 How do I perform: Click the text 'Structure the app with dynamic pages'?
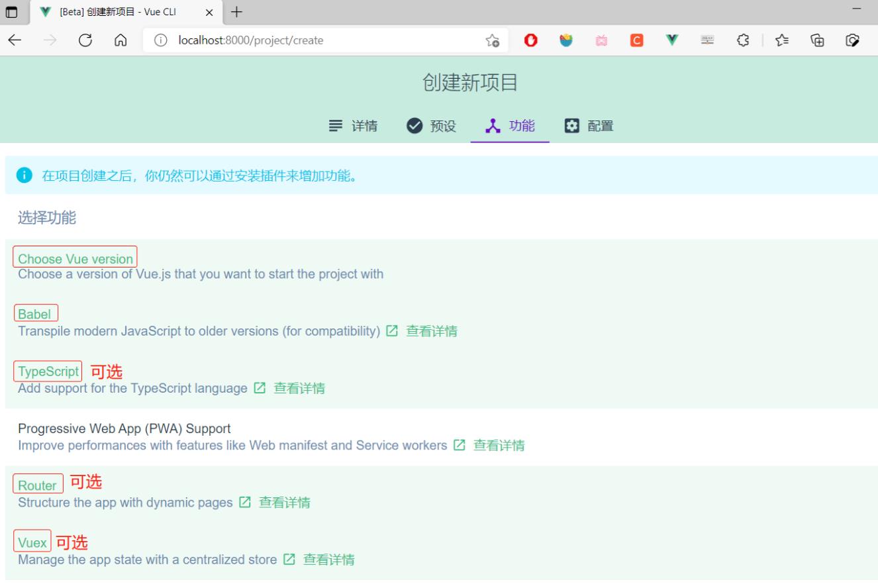click(x=125, y=503)
